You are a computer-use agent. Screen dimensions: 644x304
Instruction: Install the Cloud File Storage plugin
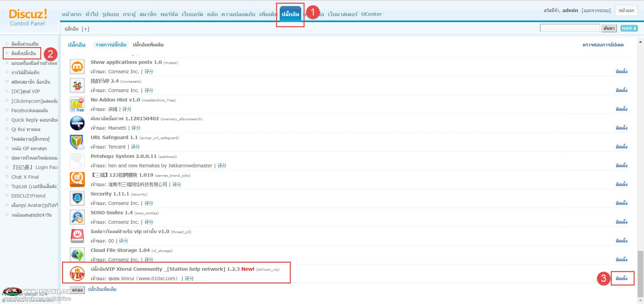point(621,260)
